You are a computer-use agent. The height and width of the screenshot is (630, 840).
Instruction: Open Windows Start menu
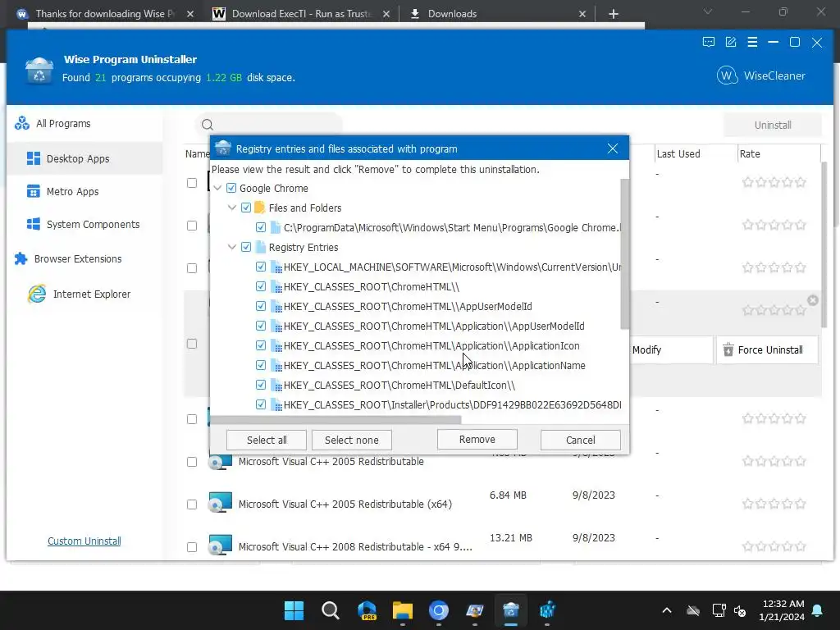click(x=294, y=610)
